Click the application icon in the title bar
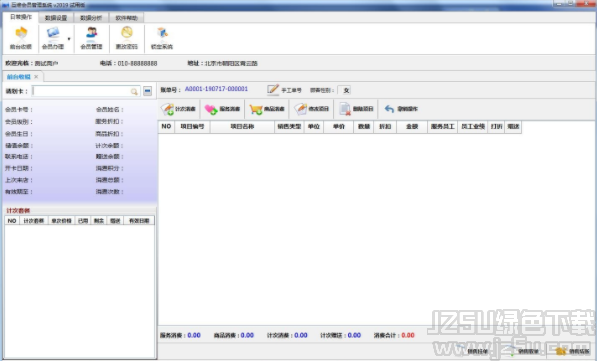This screenshot has width=597, height=361. click(x=5, y=5)
